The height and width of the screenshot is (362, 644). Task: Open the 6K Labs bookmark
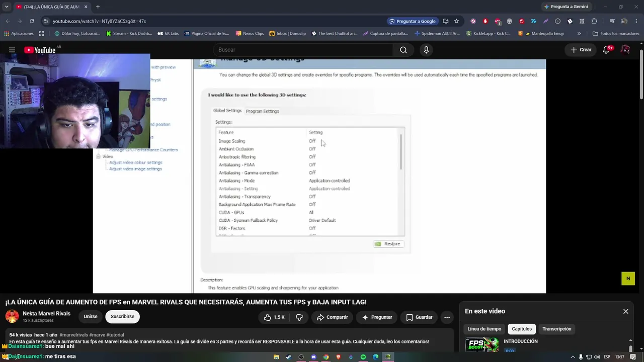[168, 34]
